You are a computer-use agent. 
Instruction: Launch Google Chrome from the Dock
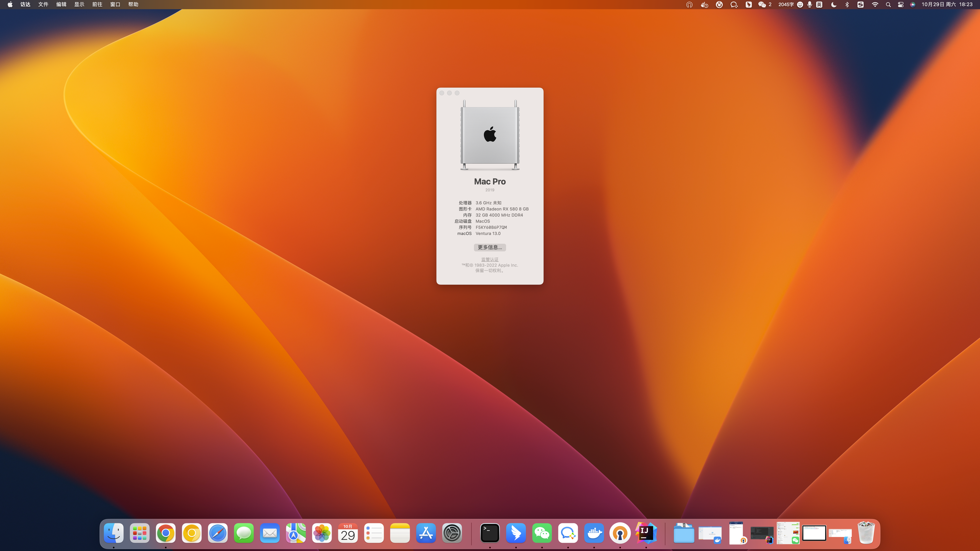[166, 533]
